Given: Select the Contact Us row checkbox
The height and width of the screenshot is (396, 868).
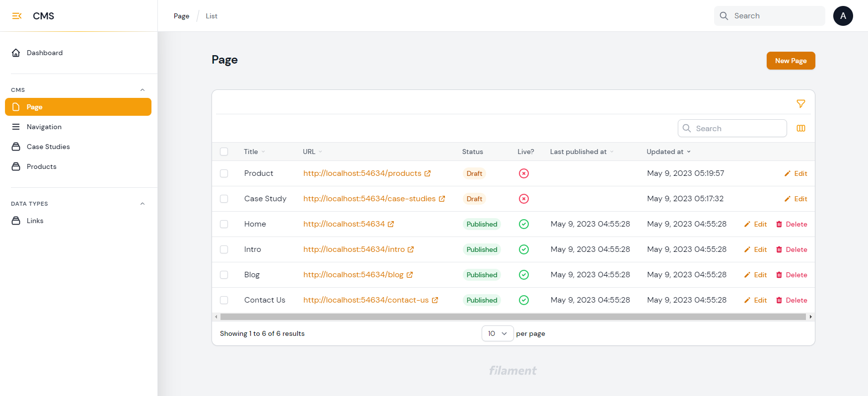Looking at the screenshot, I should click(x=224, y=300).
